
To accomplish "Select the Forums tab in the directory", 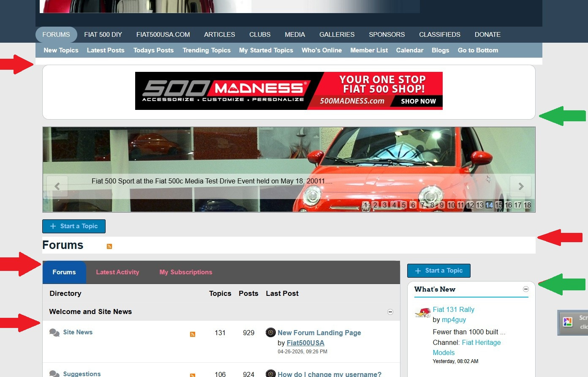I will [64, 272].
